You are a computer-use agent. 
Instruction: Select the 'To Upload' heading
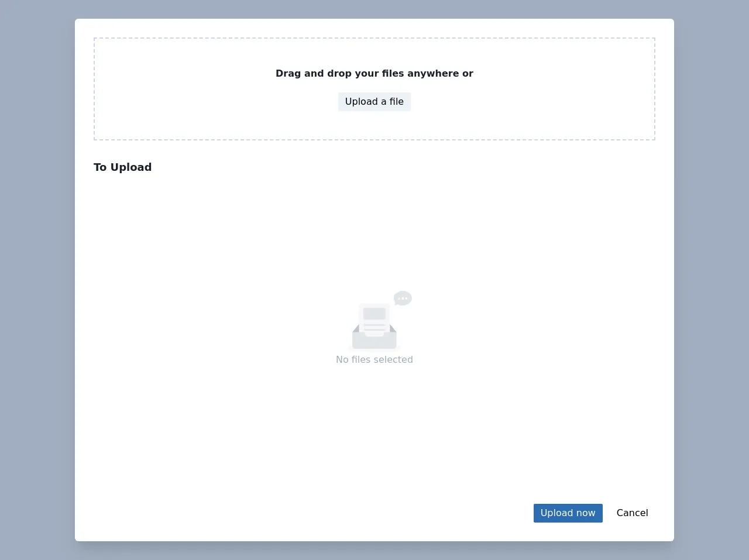pos(123,167)
